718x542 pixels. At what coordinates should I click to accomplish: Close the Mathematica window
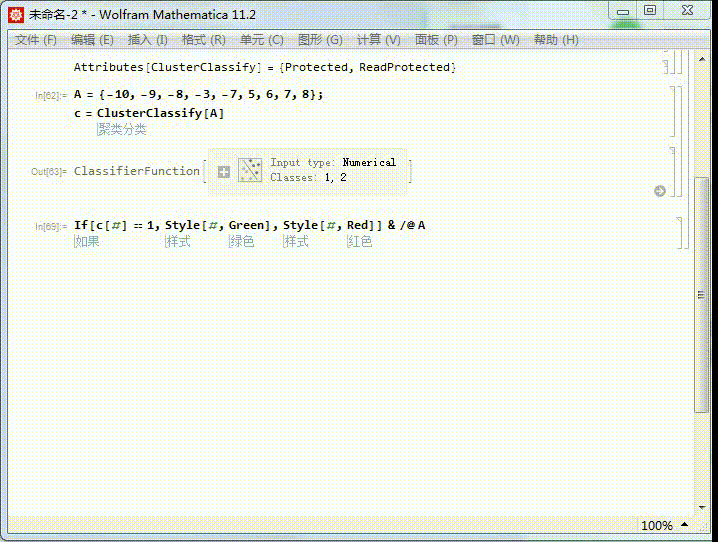pyautogui.click(x=687, y=11)
